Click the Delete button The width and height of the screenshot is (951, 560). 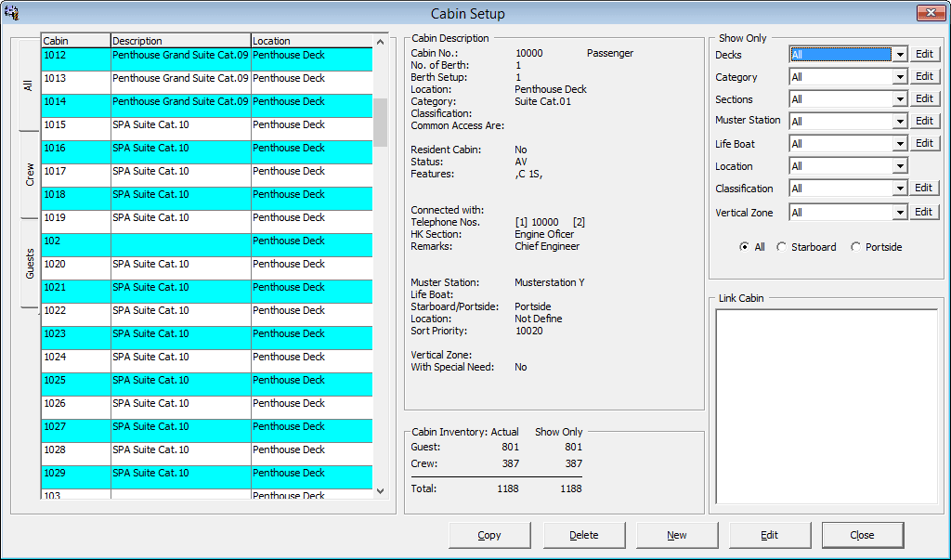coord(583,535)
